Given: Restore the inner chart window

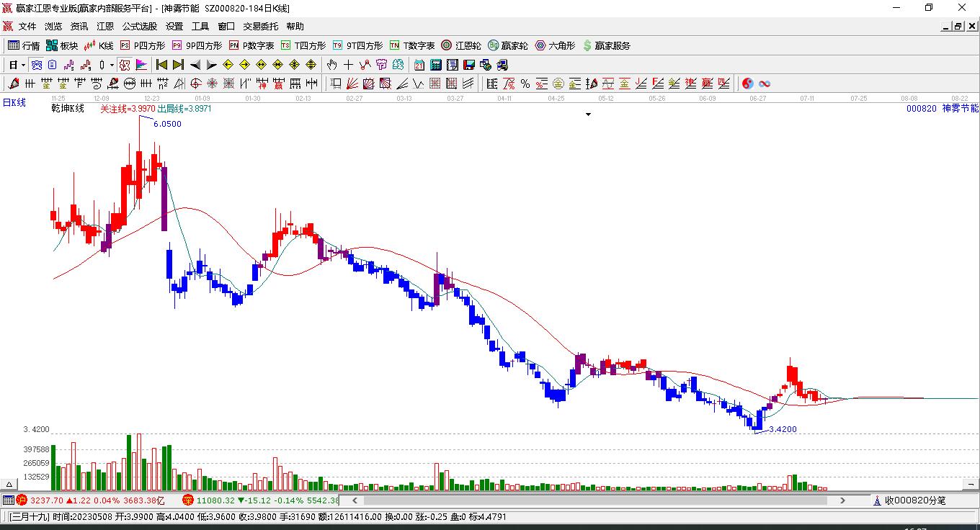Looking at the screenshot, I should pyautogui.click(x=958, y=27).
